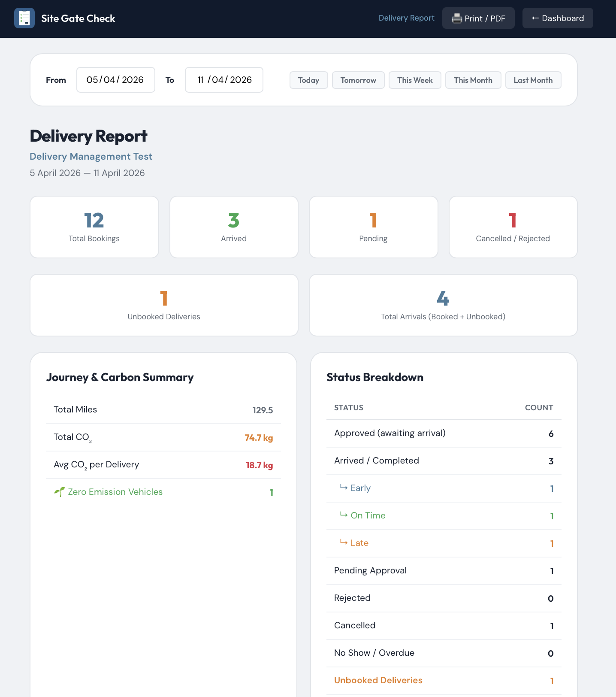Click the Cancelled row label
The height and width of the screenshot is (697, 616).
pyautogui.click(x=355, y=625)
